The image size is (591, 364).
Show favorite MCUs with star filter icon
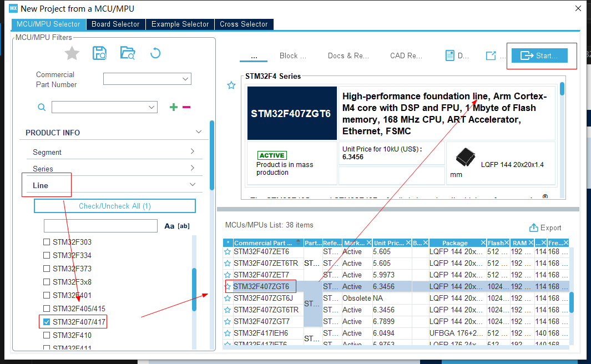(72, 53)
